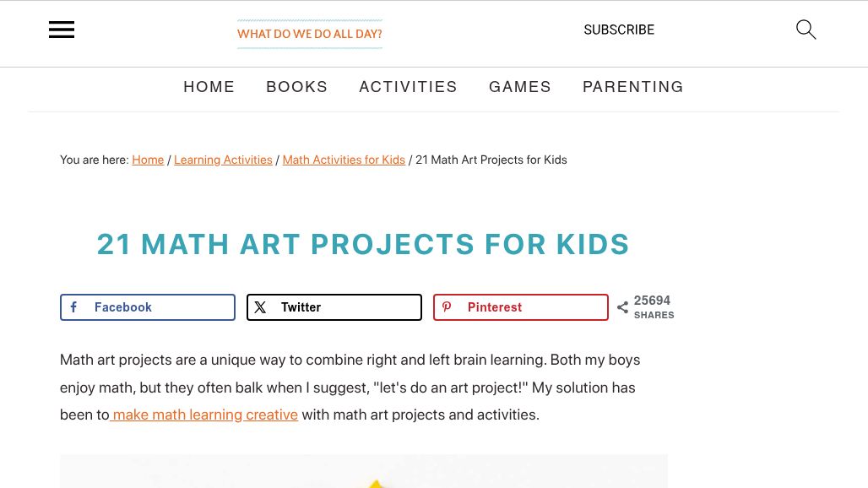Follow the 'make math learning creative' link

tap(205, 415)
